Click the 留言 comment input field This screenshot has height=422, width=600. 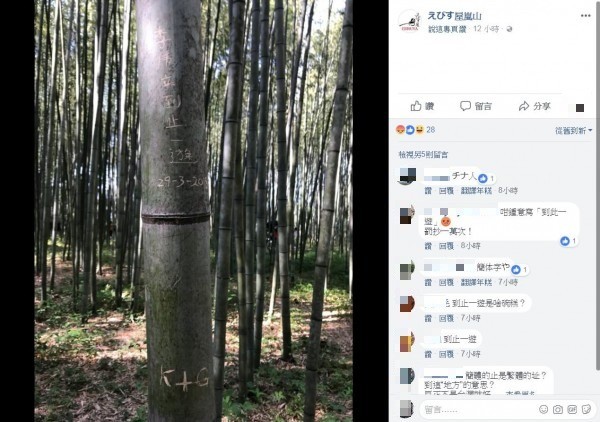pos(479,409)
